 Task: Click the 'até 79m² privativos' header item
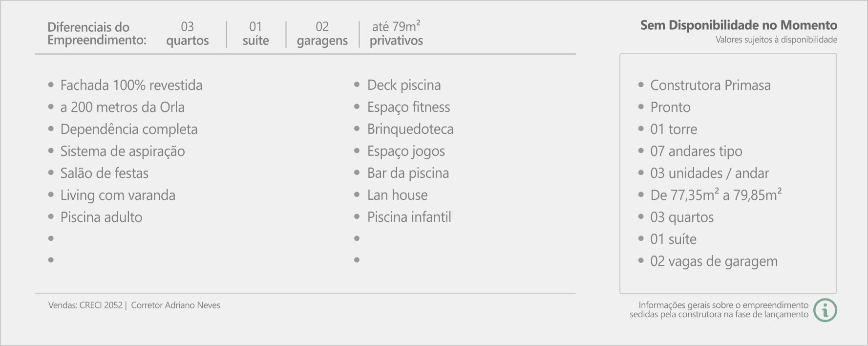pyautogui.click(x=397, y=34)
